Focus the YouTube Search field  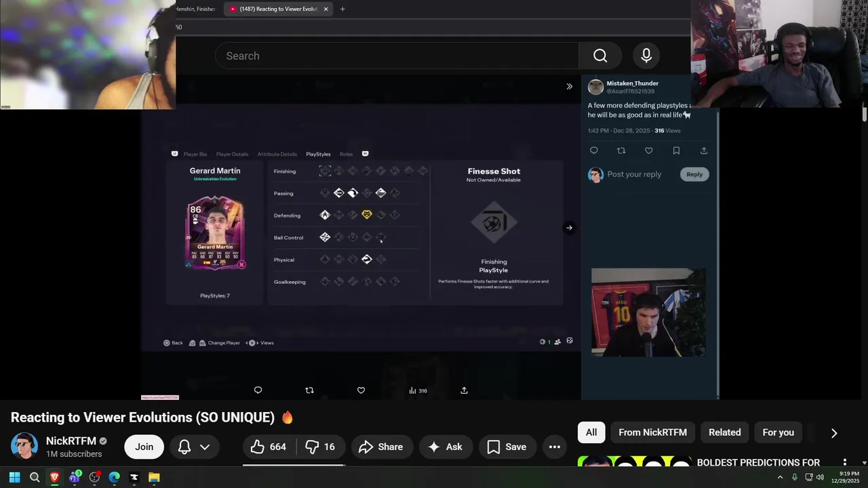point(397,56)
